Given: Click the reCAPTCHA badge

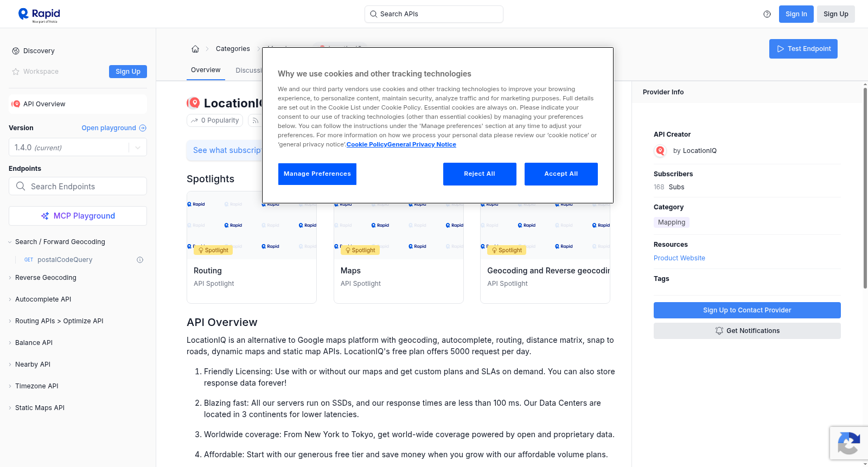Looking at the screenshot, I should coord(848,443).
